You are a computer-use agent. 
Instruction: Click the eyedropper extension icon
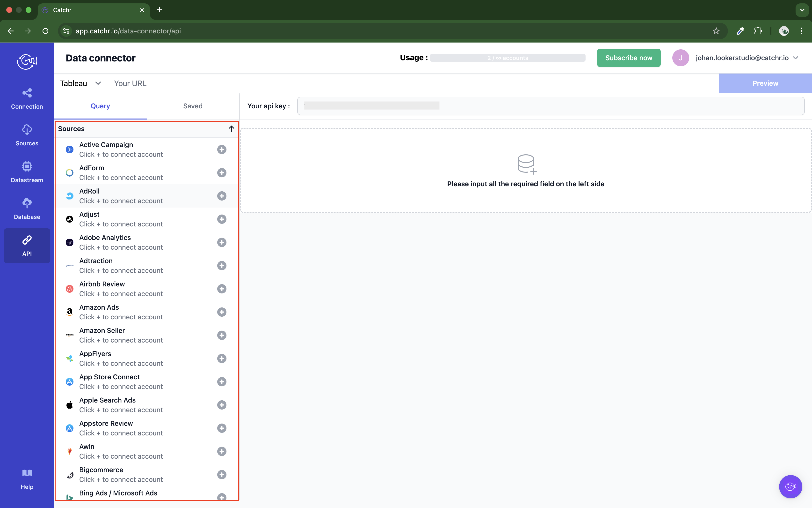[x=740, y=31]
